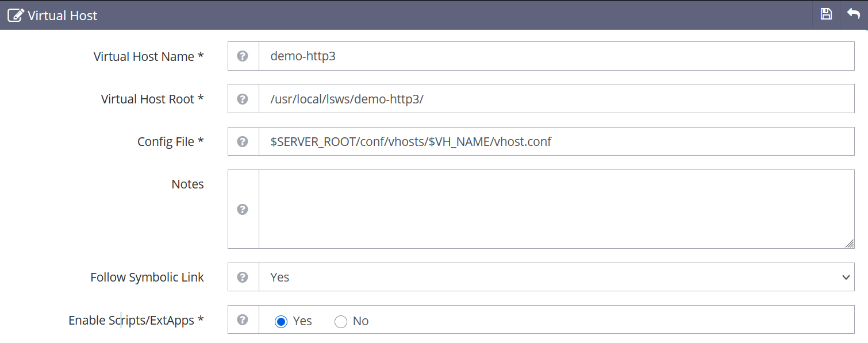Click the Back arrow icon in header
This screenshot has height=343, width=868.
[854, 15]
